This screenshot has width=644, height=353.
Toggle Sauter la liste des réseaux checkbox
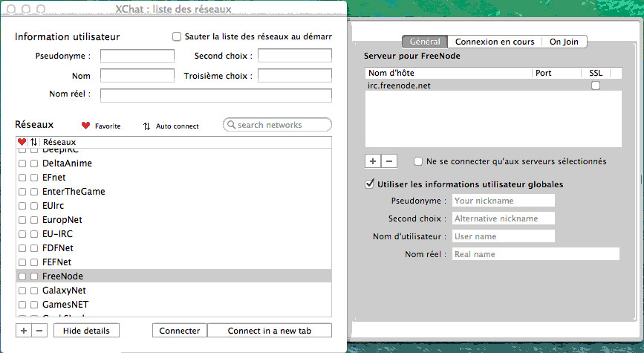(x=177, y=36)
